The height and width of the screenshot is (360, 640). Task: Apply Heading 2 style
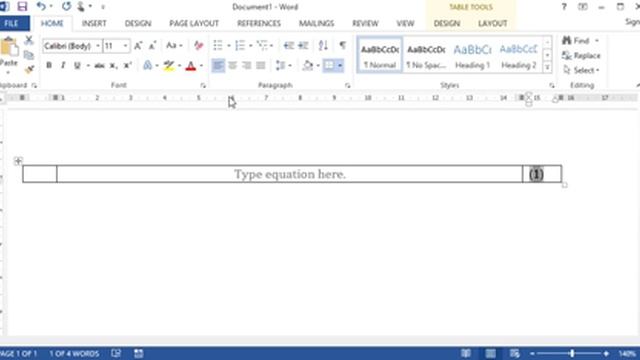point(518,56)
